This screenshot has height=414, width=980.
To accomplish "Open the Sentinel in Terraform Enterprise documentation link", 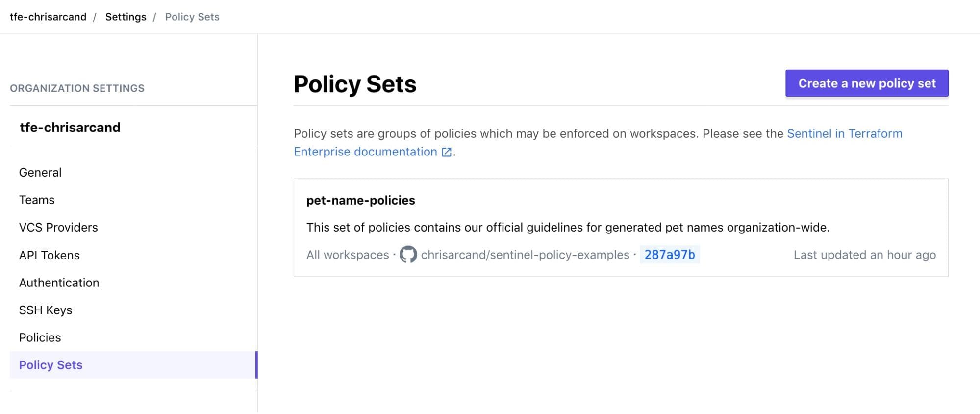I will coord(844,133).
